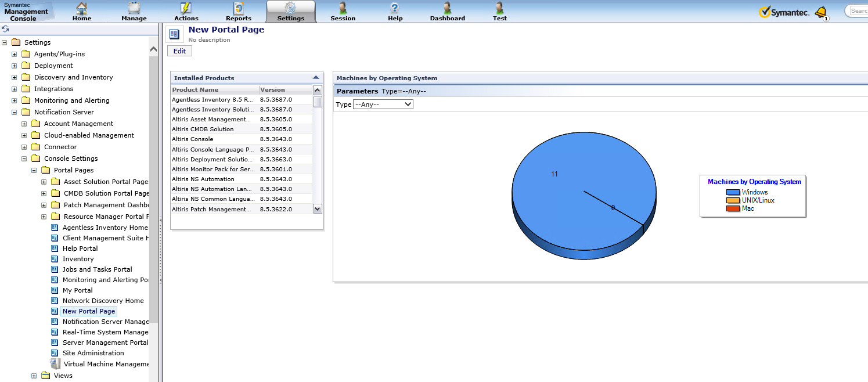Click the notification bell icon
868x382 pixels.
(x=820, y=12)
